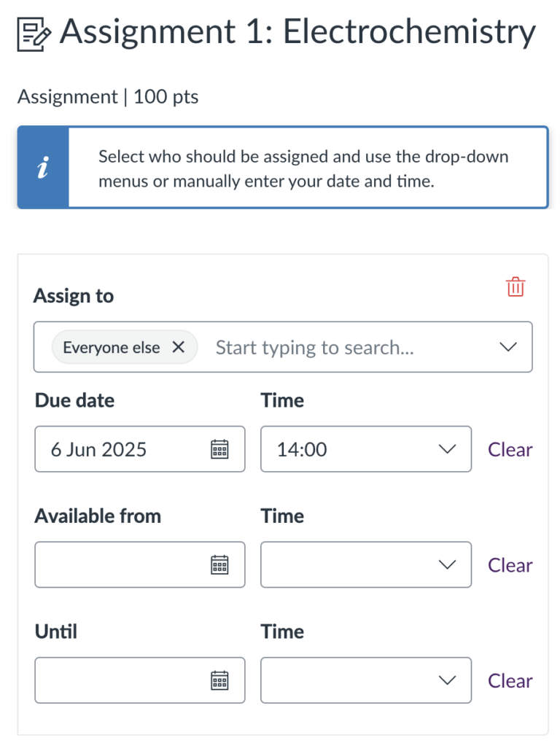
Task: Click the empty Until date field
Action: click(x=109, y=680)
